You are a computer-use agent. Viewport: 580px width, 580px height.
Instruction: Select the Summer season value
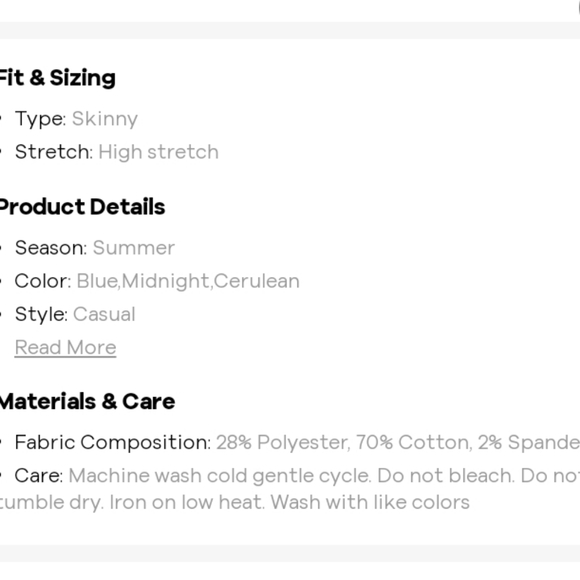click(134, 248)
